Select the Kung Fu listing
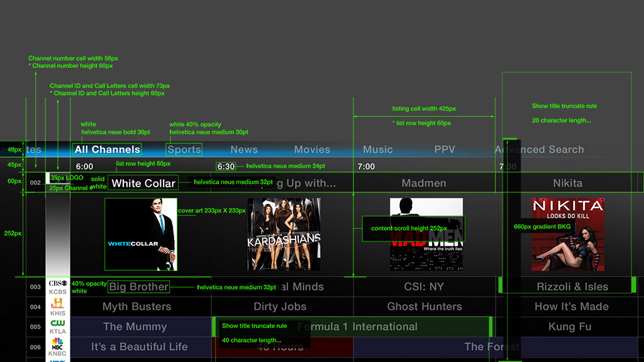 pyautogui.click(x=570, y=327)
